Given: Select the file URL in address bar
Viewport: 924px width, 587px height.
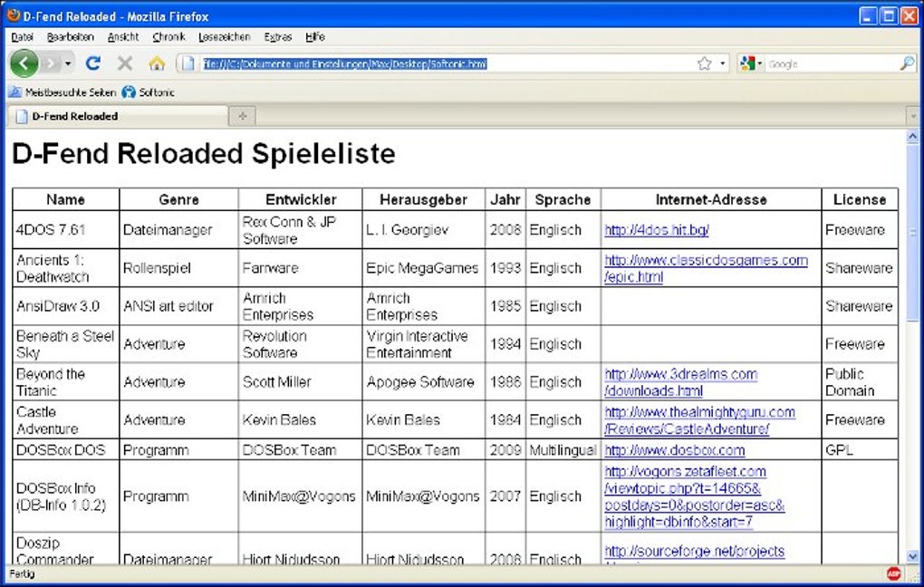Looking at the screenshot, I should tap(345, 63).
